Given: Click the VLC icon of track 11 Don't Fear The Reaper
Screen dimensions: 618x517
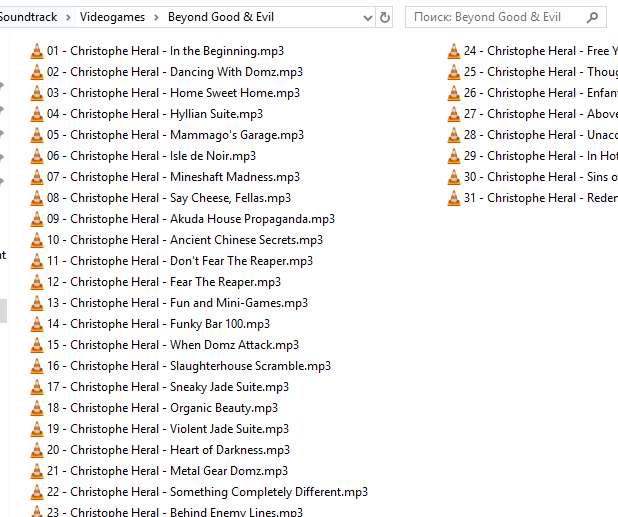Looking at the screenshot, I should tap(37, 261).
